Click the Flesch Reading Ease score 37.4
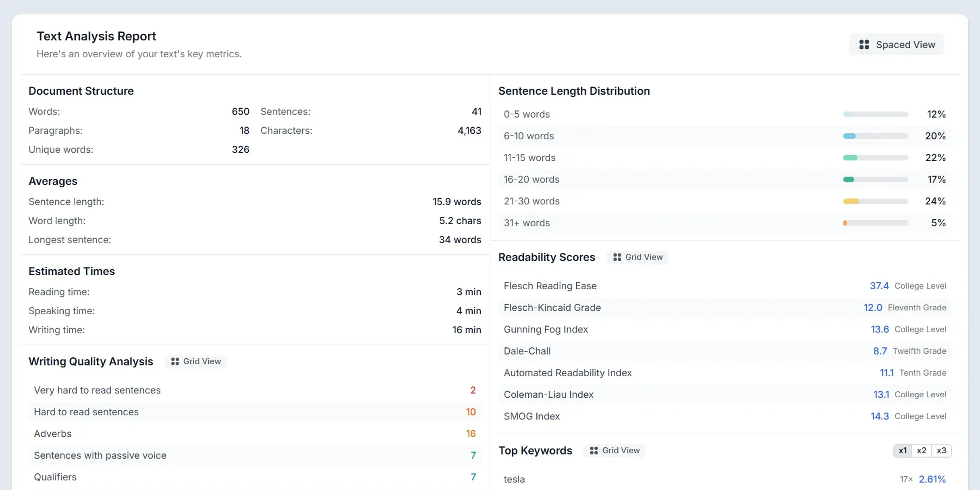 [879, 286]
